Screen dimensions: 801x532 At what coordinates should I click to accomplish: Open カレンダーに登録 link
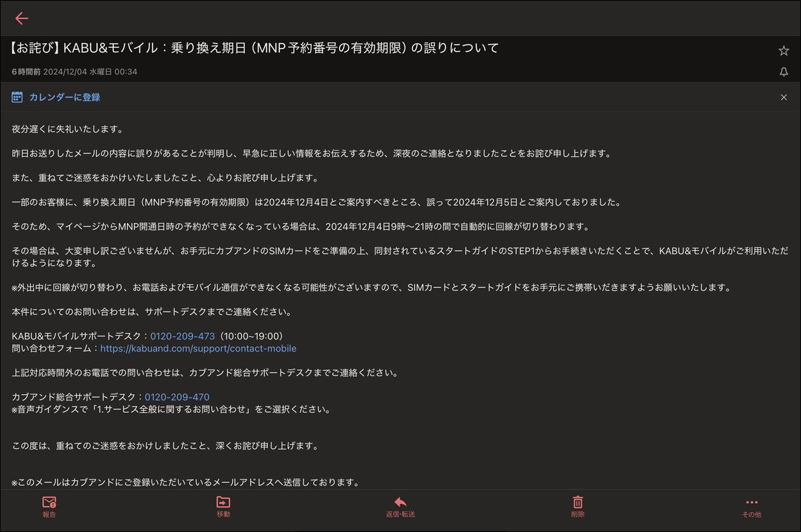point(65,97)
